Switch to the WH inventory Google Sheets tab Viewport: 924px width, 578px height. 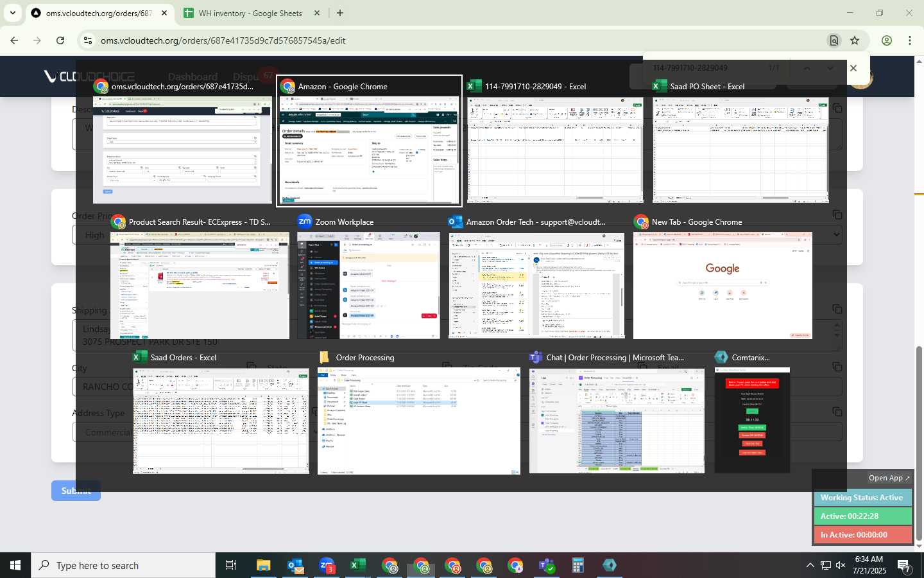[250, 13]
